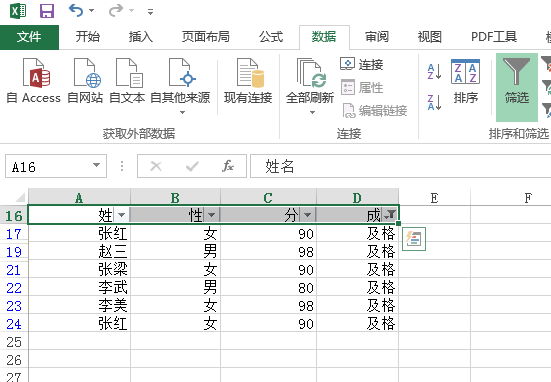Select column C header

[268, 198]
